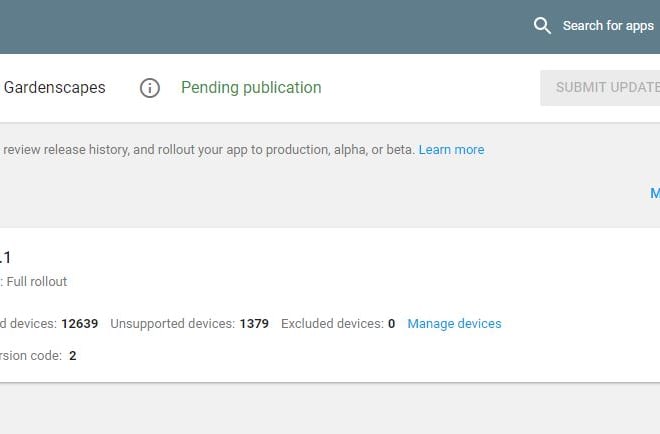Click the Unsupported devices value 1379
Screen dimensions: 660x434
[x=254, y=324]
